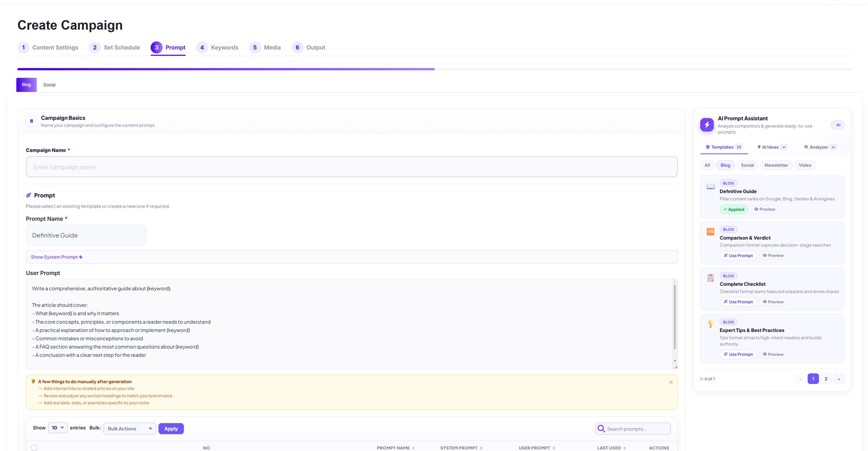Go to step 4 Keywords

point(217,47)
